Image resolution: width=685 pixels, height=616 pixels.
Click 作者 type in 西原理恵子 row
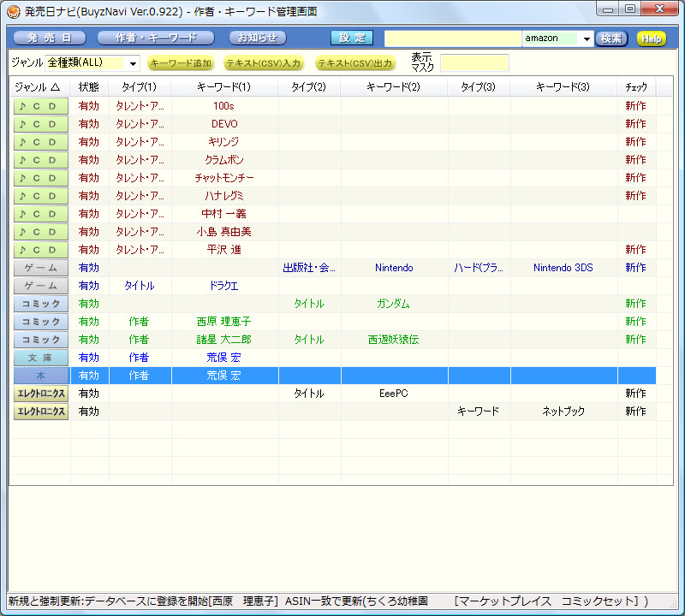(139, 322)
